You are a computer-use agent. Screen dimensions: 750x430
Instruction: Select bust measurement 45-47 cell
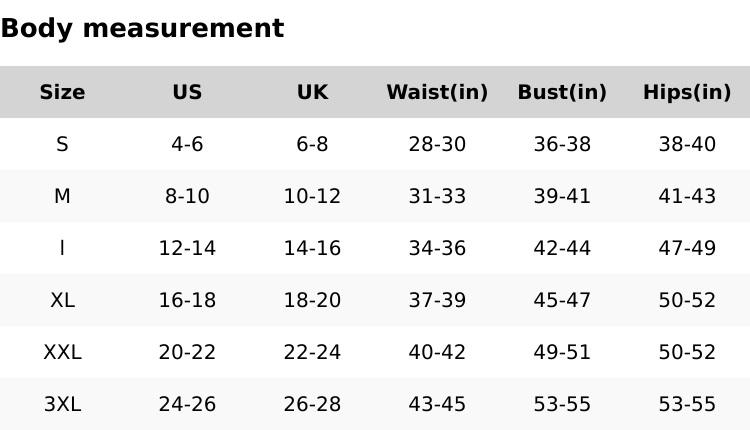pyautogui.click(x=562, y=300)
